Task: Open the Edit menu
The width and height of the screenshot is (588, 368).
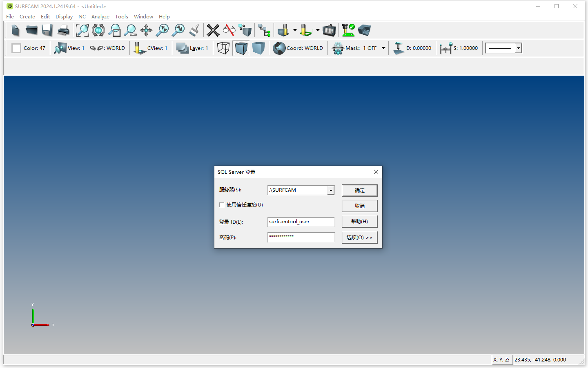Action: click(45, 17)
